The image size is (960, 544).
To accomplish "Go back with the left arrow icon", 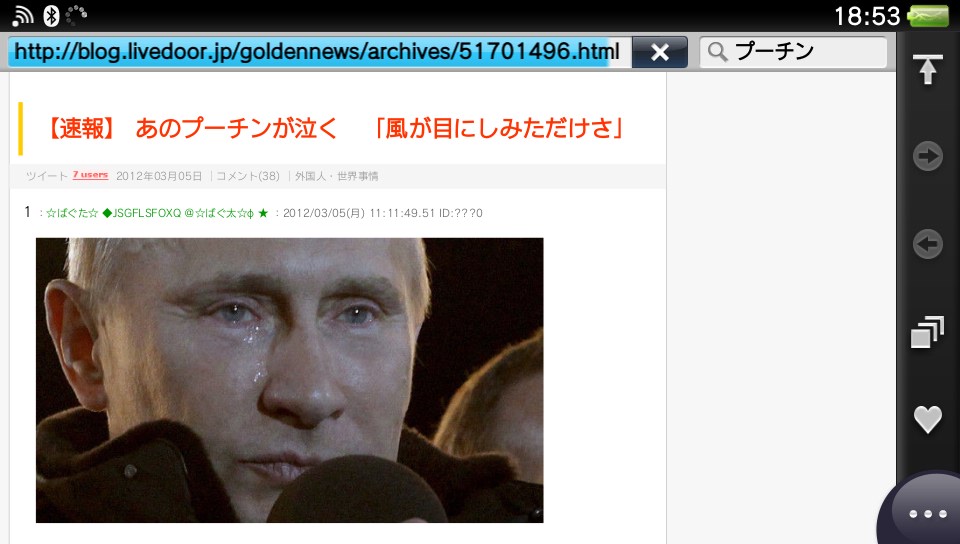I will coord(928,244).
